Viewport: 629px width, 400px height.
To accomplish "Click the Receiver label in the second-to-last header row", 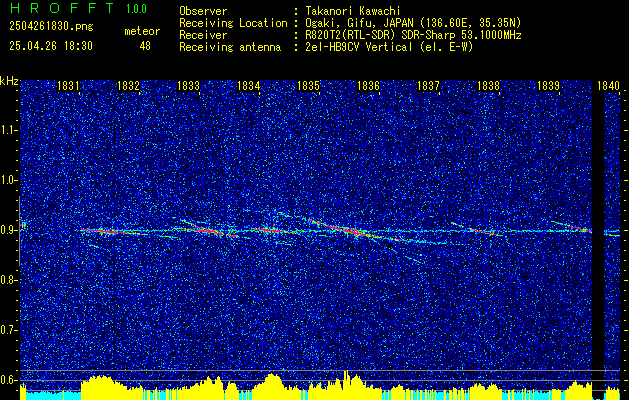I will pos(203,35).
